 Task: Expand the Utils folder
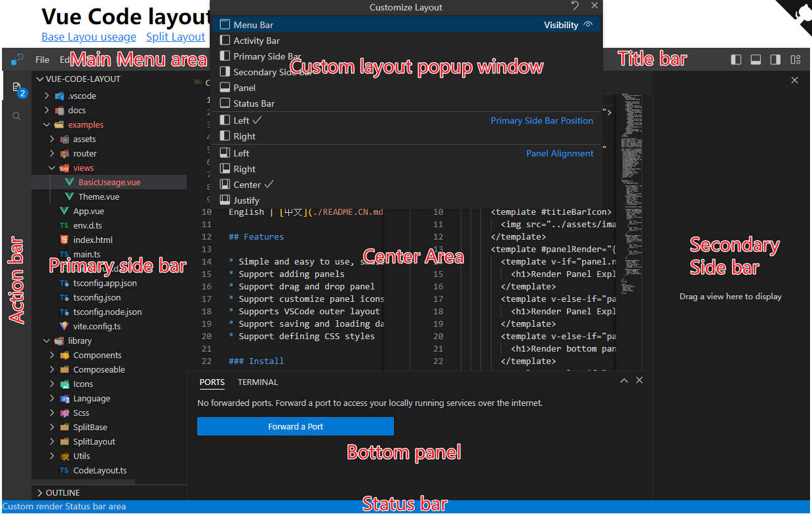point(109,456)
